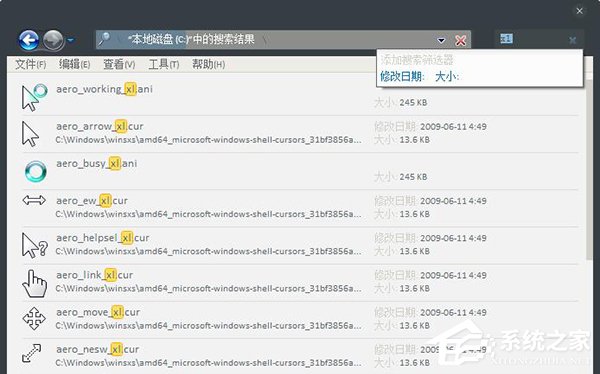Click the folder path under aero_helpsel_xl.cur
The width and height of the screenshot is (600, 374).
208,252
